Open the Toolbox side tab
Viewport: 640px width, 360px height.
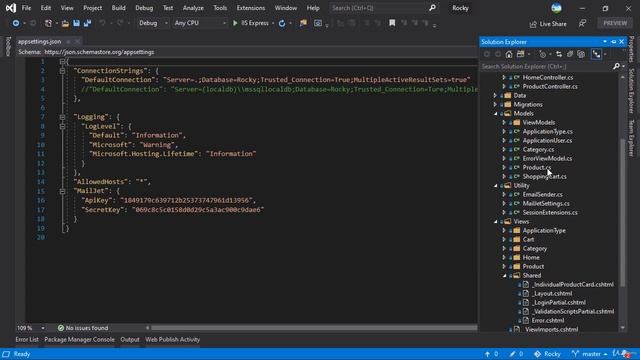point(8,46)
